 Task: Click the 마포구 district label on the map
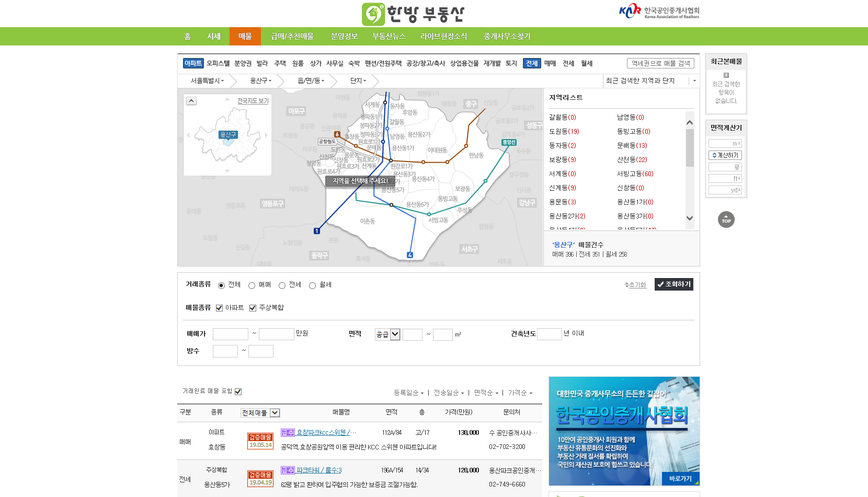point(296,111)
